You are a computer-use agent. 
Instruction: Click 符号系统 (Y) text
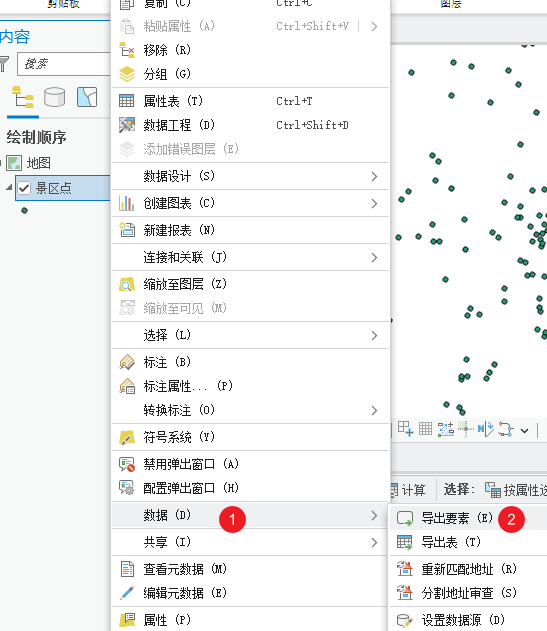pos(179,437)
